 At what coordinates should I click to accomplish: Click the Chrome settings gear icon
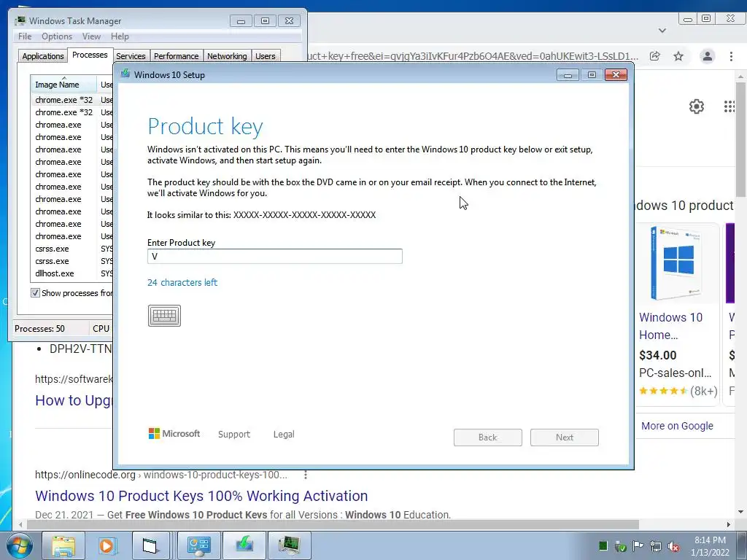697,106
